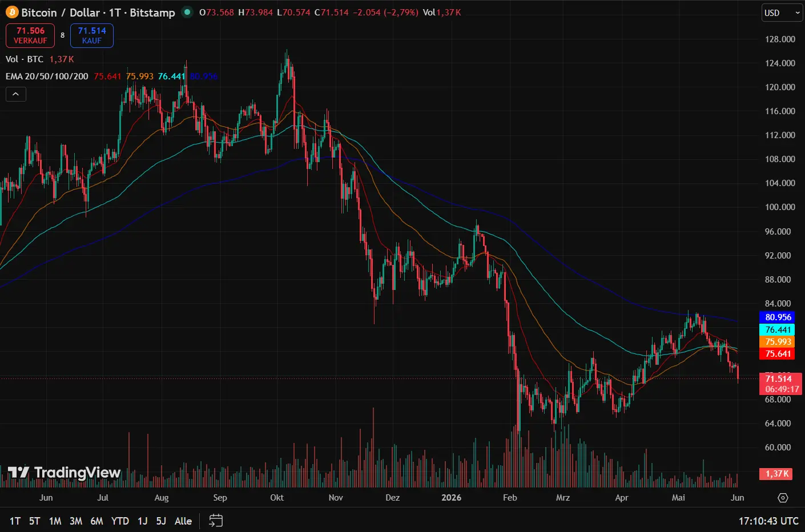
Task: Select the Alle time range
Action: point(183,521)
